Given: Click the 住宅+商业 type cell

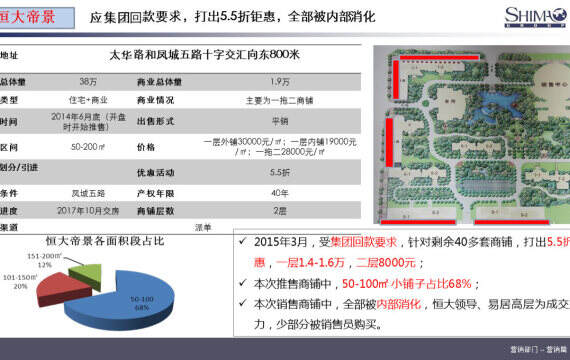Looking at the screenshot, I should coord(88,100).
